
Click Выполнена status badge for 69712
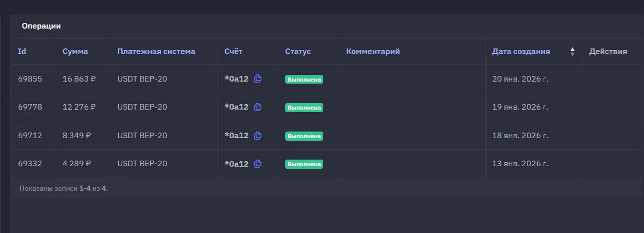(304, 136)
